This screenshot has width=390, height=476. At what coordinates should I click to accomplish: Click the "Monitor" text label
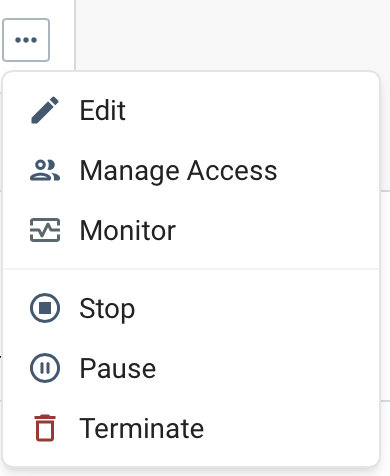point(128,230)
